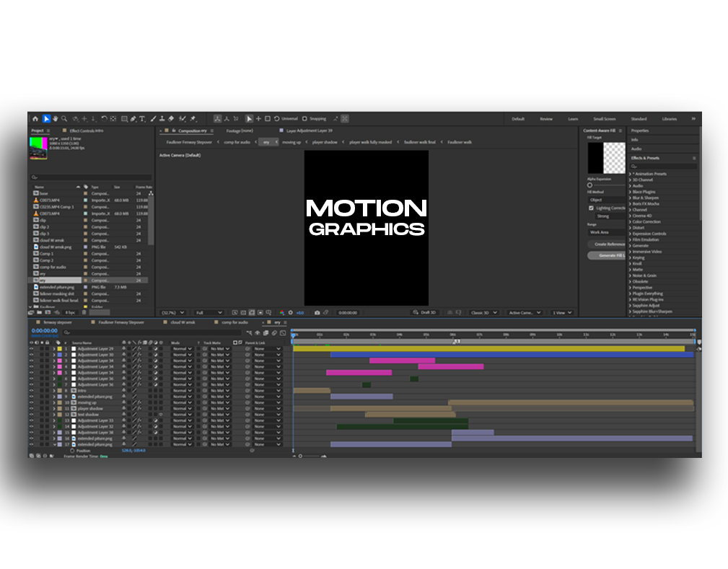Select the Rotation tool

[x=104, y=119]
